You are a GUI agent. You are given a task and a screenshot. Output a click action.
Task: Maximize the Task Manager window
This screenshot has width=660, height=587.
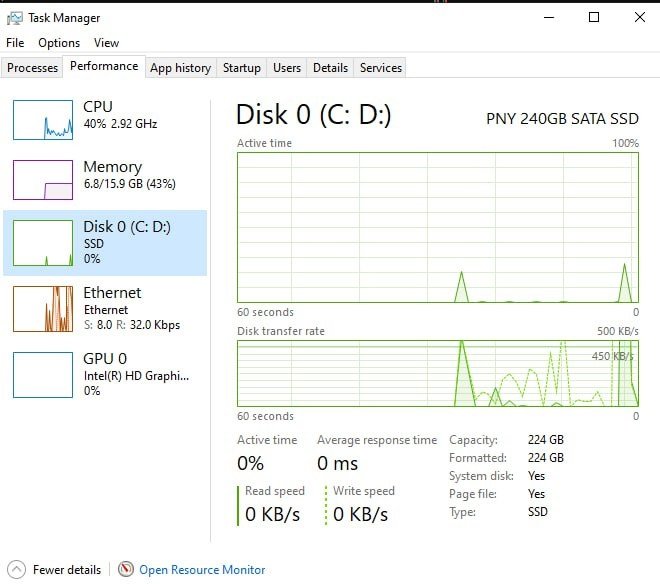pyautogui.click(x=594, y=17)
